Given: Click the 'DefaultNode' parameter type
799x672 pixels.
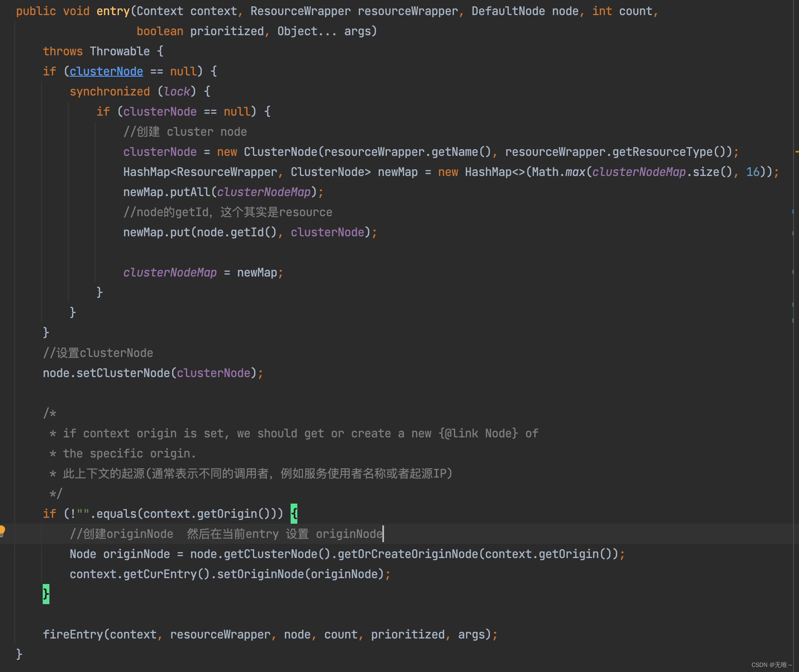Looking at the screenshot, I should (508, 11).
